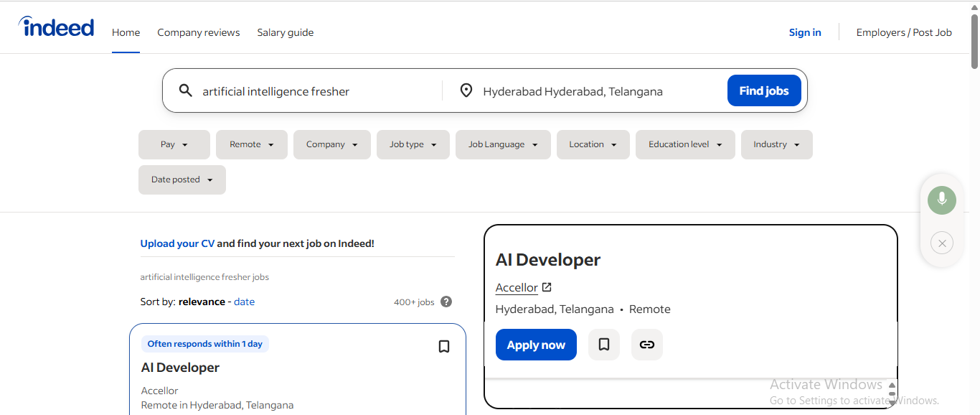Copy the job link using link icon
The height and width of the screenshot is (415, 980).
pos(646,345)
